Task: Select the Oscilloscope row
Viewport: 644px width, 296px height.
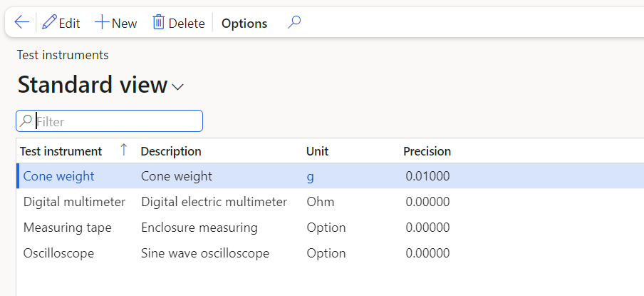Action: pyautogui.click(x=58, y=253)
